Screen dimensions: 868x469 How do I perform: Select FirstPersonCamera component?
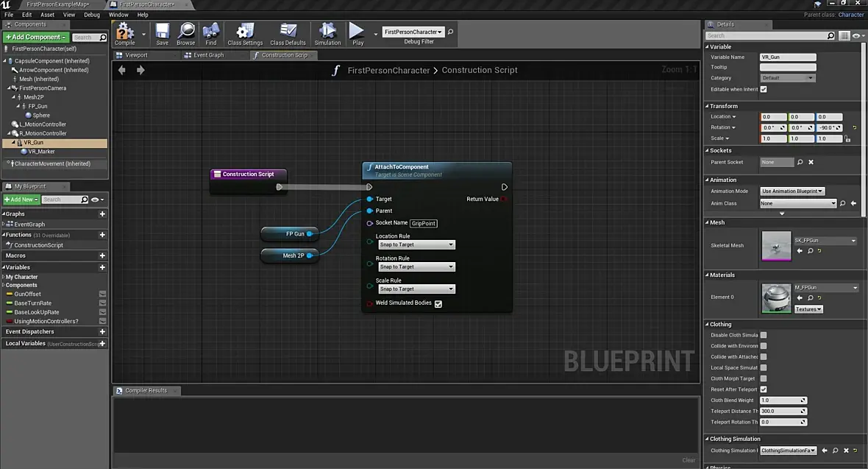[43, 88]
